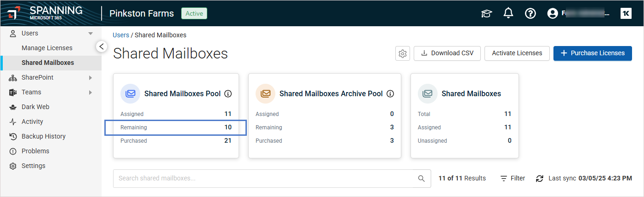Open the user account profile icon
This screenshot has height=197, width=644.
click(552, 13)
